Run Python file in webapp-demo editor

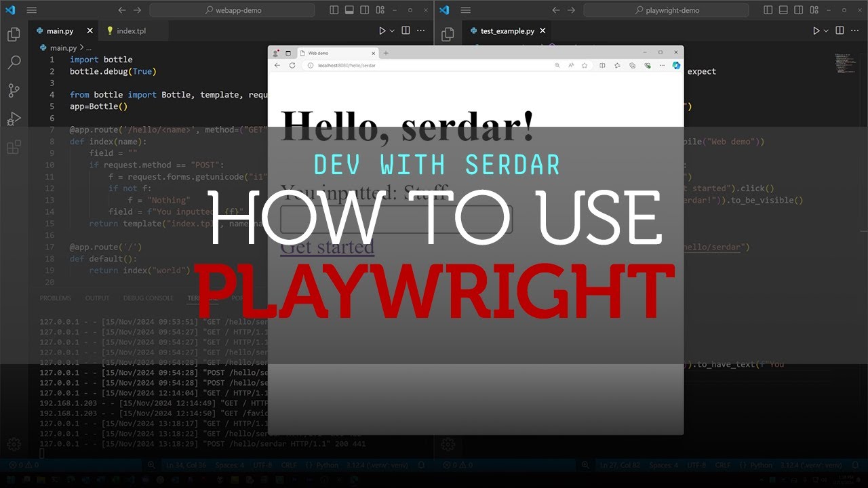(x=382, y=31)
